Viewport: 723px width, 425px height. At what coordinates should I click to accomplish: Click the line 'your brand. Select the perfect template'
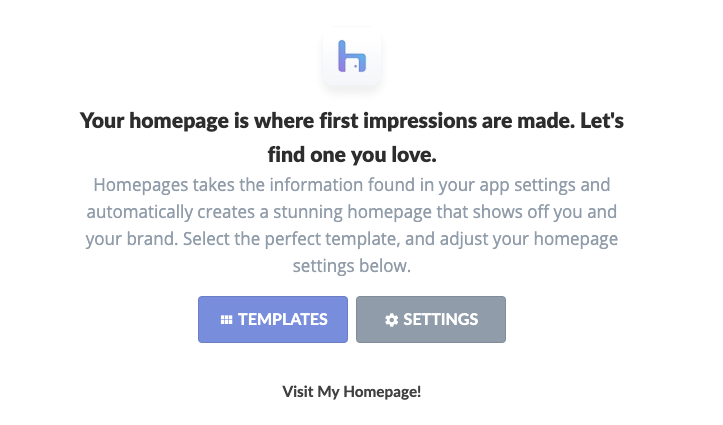tap(352, 239)
